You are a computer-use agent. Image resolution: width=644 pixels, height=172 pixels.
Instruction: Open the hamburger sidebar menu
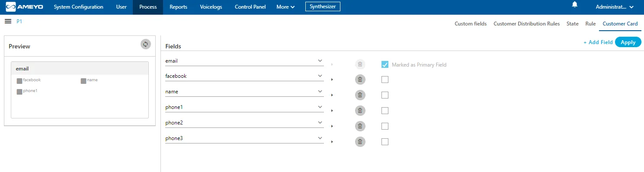pos(8,21)
